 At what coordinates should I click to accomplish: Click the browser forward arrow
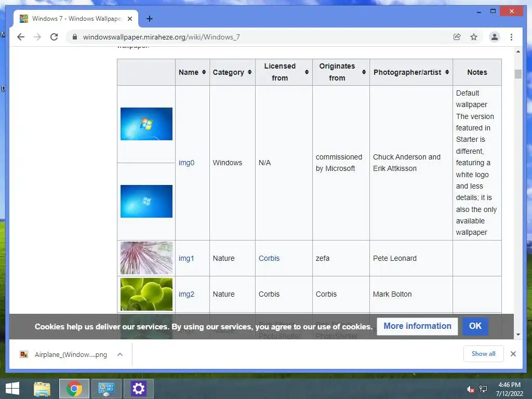pyautogui.click(x=37, y=37)
